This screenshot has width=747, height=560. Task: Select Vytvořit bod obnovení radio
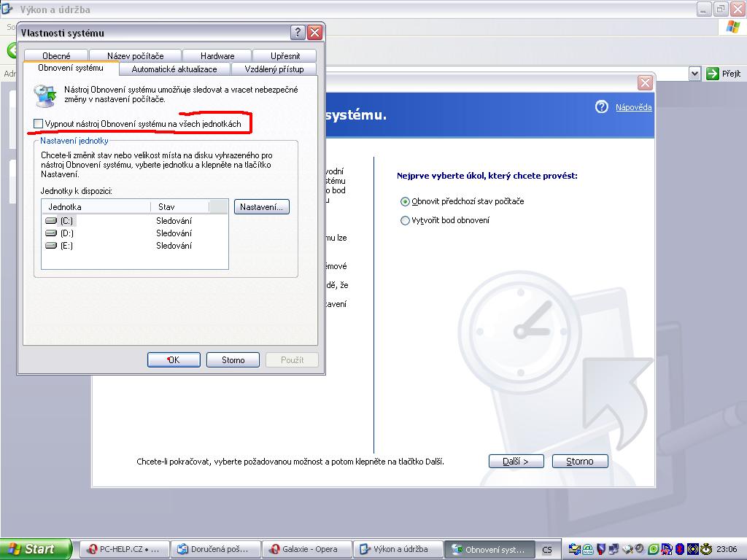click(x=405, y=220)
